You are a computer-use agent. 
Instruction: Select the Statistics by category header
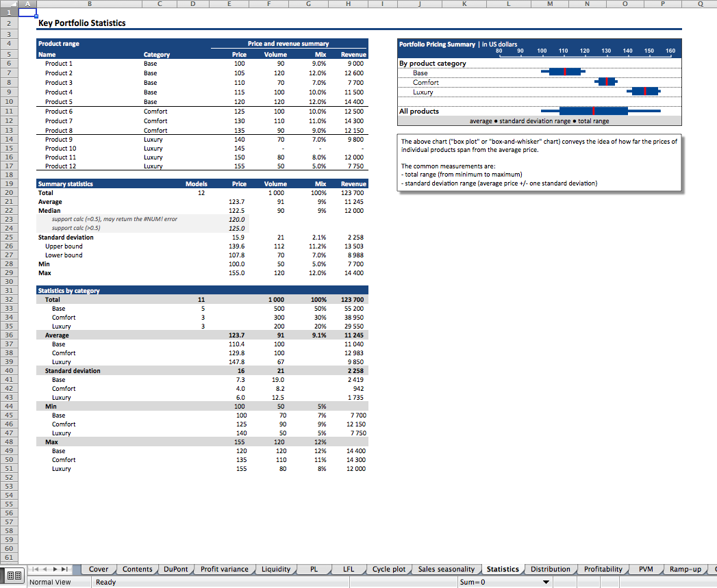point(68,291)
